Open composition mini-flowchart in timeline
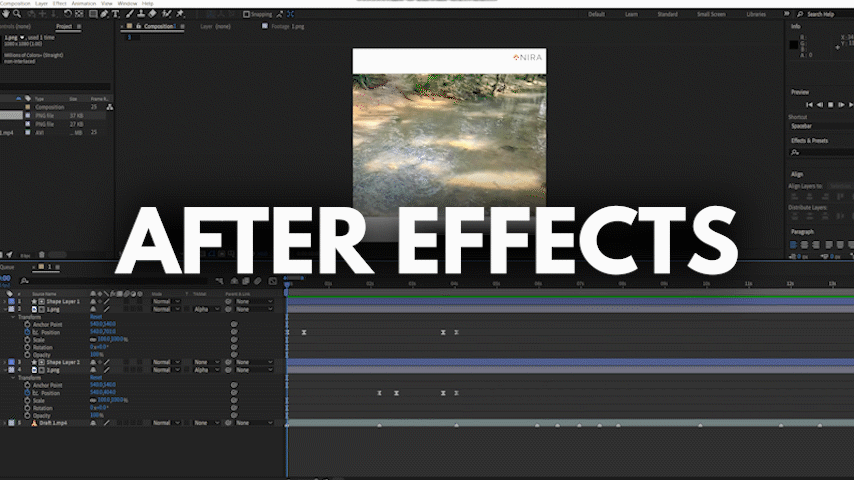Screen dimensions: 854x480 219,281
